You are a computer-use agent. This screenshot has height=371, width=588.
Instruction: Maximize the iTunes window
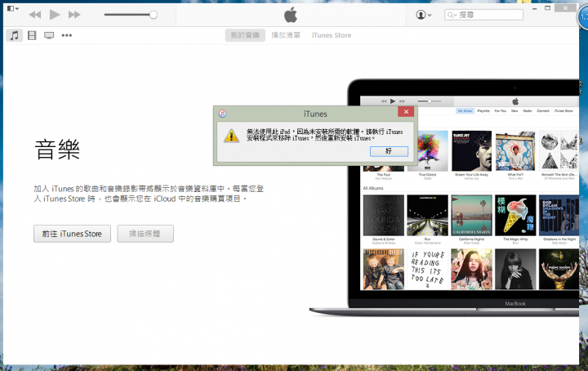pos(547,8)
